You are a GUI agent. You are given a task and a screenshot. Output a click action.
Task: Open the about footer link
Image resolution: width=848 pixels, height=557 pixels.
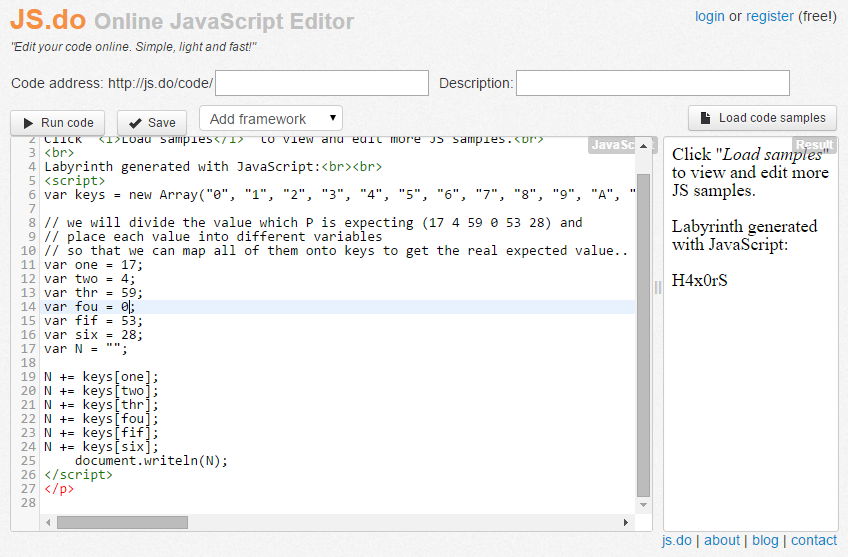click(721, 540)
